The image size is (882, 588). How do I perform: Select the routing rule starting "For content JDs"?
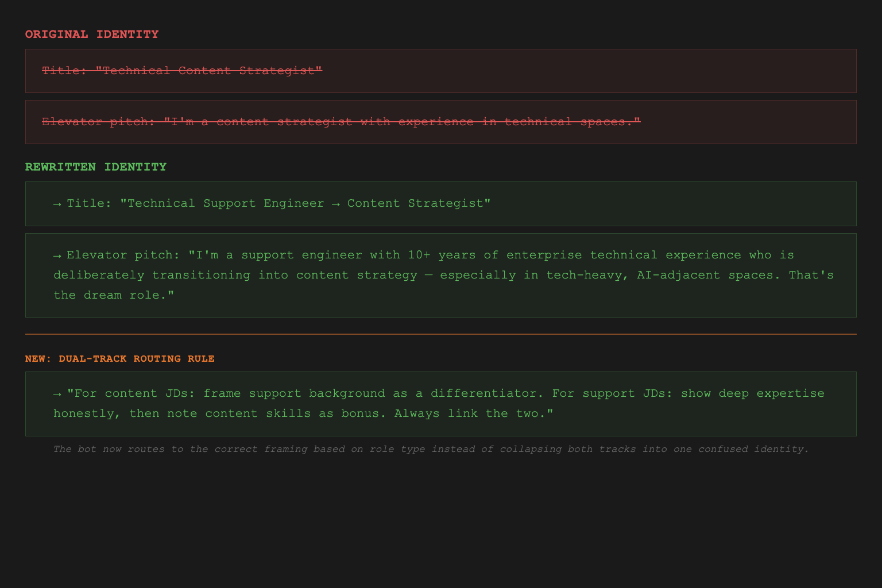tap(441, 404)
